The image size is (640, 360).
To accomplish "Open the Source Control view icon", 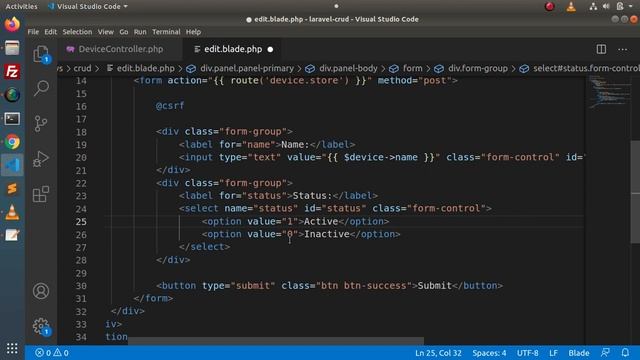I will click(41, 123).
